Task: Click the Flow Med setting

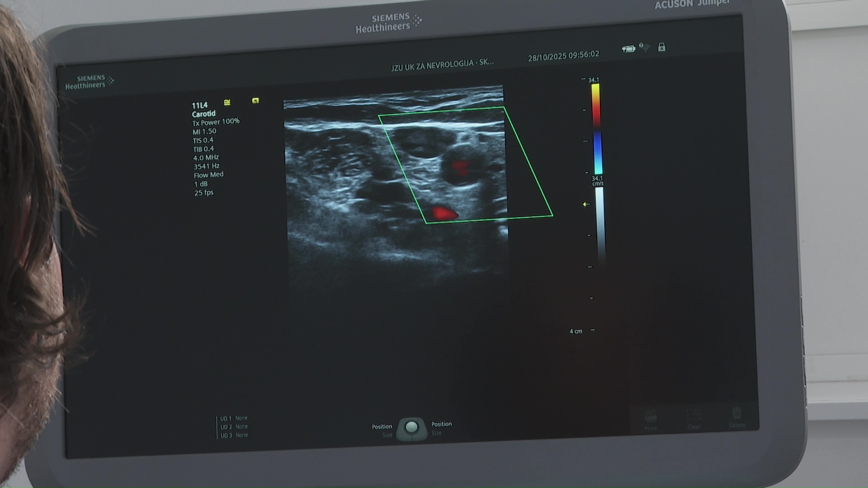Action: 208,174
